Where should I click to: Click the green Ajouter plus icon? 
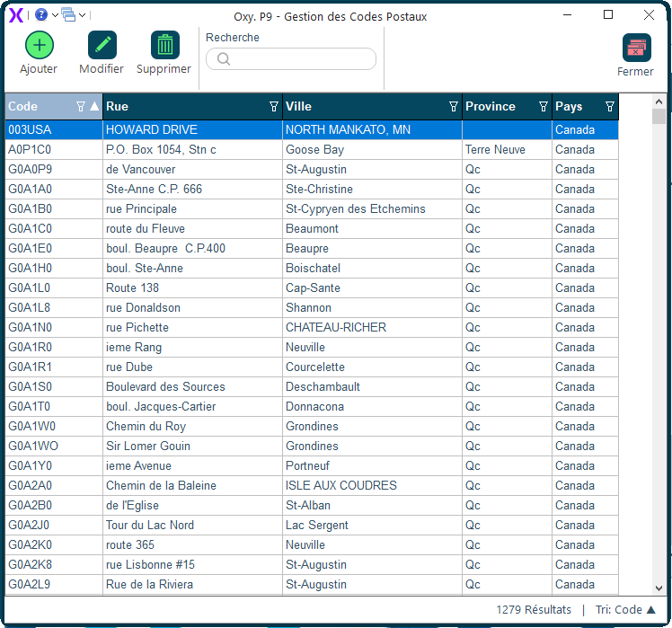(x=40, y=45)
